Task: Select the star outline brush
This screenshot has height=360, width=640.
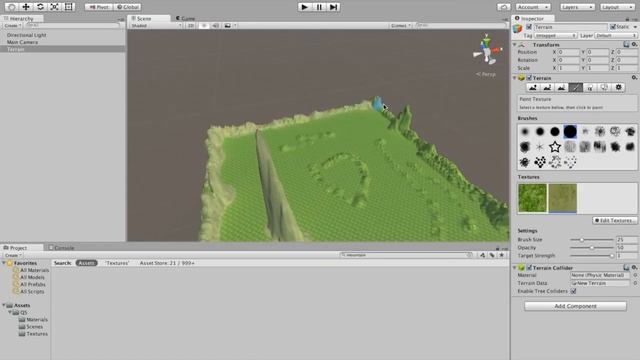Action: [555, 147]
